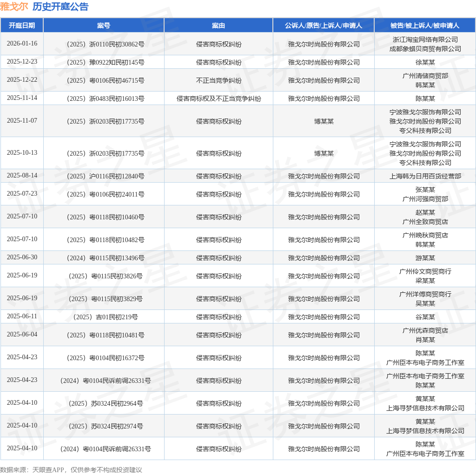
Task: Click defendant 吴某某
Action: pyautogui.click(x=425, y=304)
